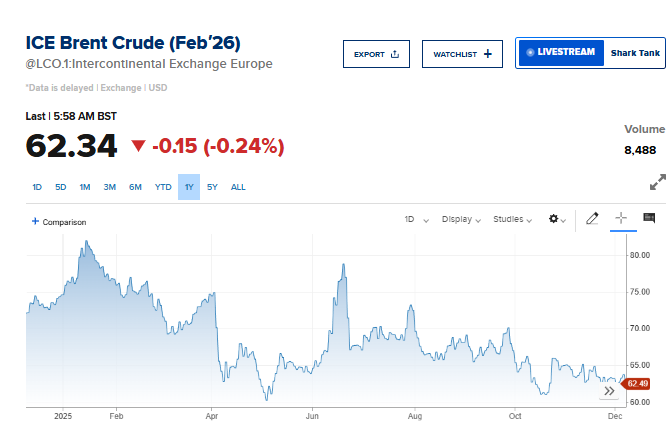
Task: Click the pencil draw tool icon
Action: 592,218
